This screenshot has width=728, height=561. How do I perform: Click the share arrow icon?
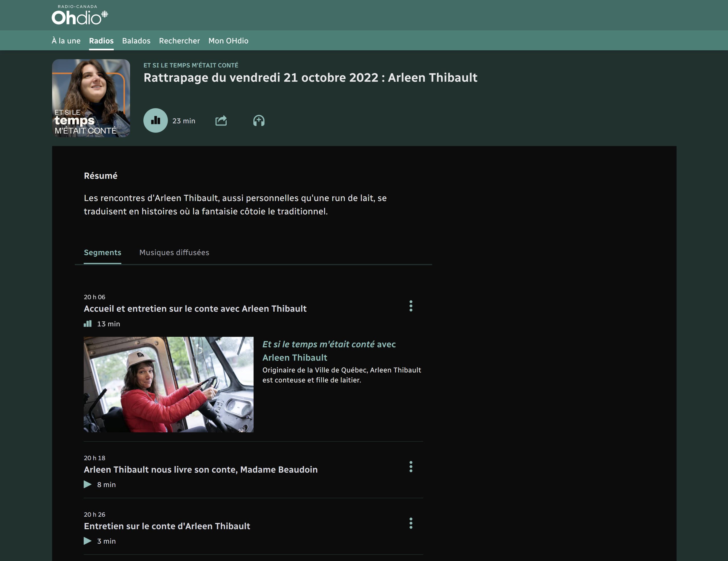(221, 120)
